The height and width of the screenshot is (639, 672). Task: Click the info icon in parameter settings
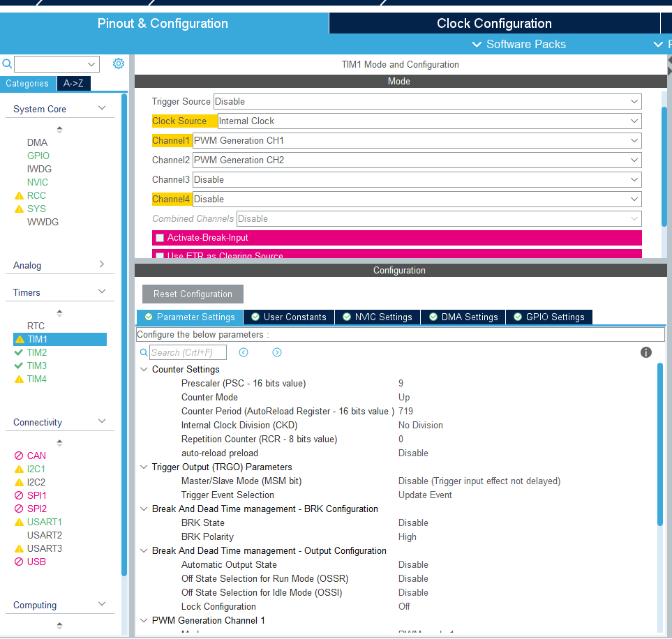coord(646,352)
